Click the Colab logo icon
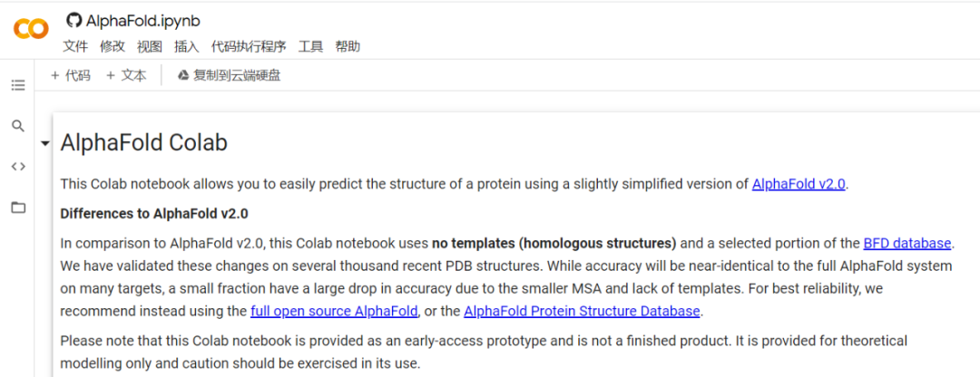 coord(31,29)
